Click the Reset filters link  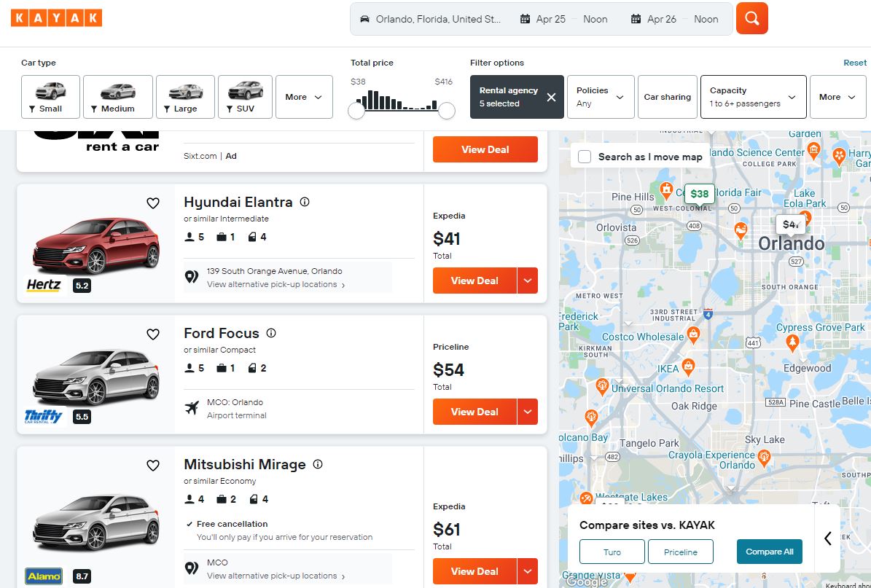click(x=855, y=63)
